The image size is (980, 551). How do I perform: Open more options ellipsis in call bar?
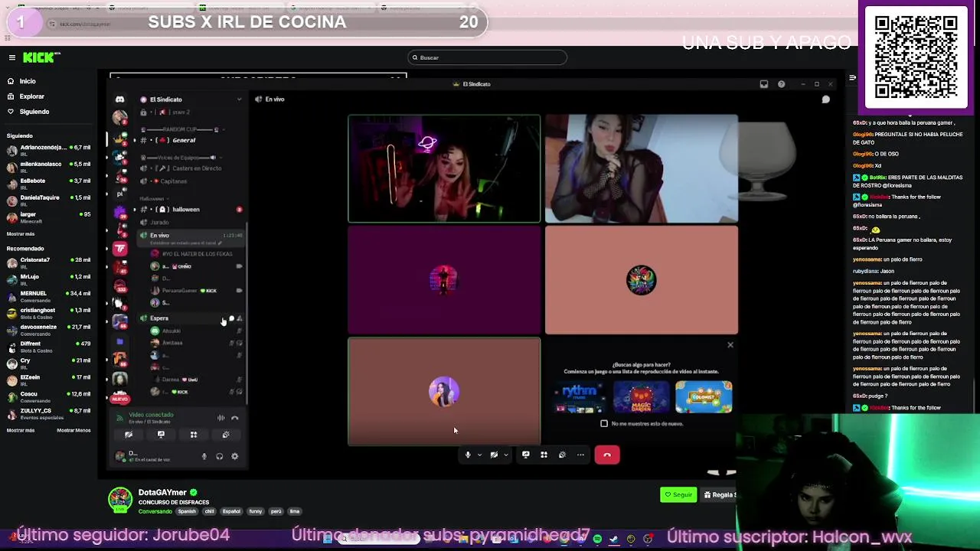[580, 455]
